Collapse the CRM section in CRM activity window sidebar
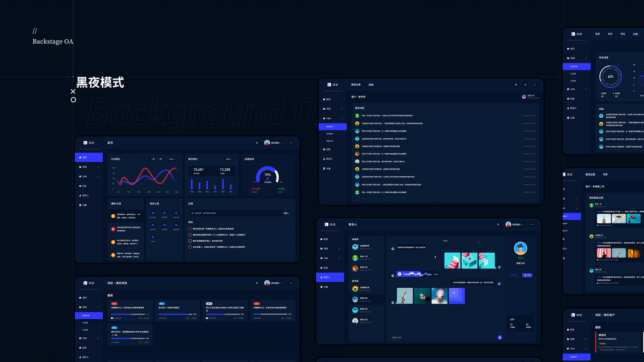 click(342, 118)
